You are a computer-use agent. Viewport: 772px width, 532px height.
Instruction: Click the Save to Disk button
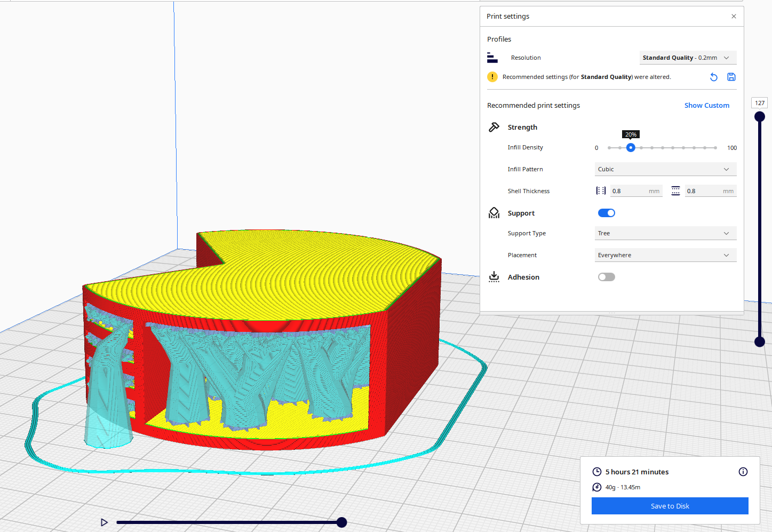point(670,506)
